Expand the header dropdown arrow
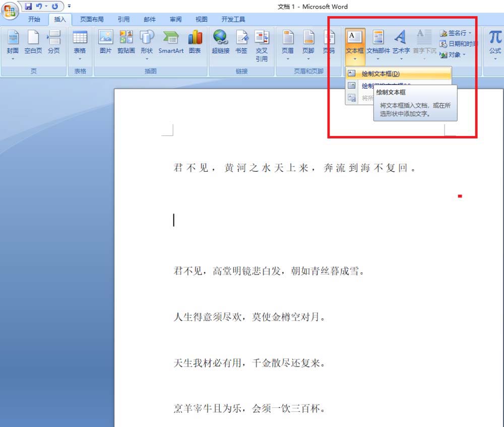Screen dimensions: 504x427 (288, 59)
